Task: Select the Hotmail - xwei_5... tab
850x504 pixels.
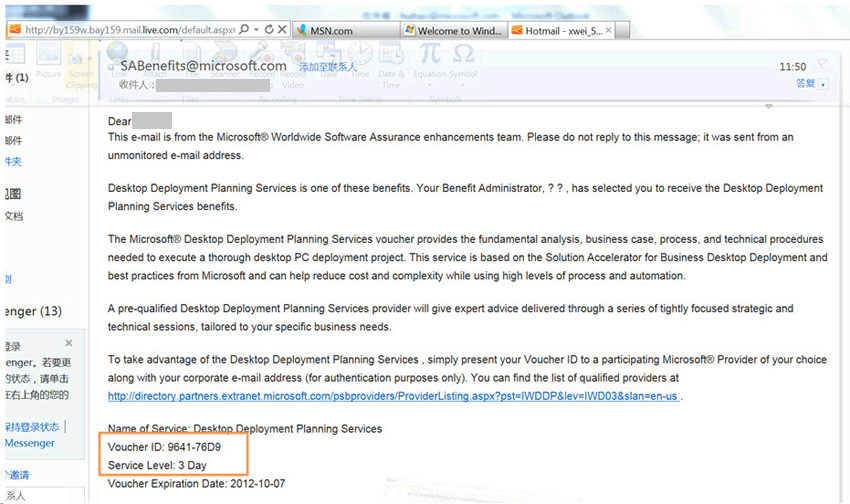Action: pyautogui.click(x=562, y=30)
